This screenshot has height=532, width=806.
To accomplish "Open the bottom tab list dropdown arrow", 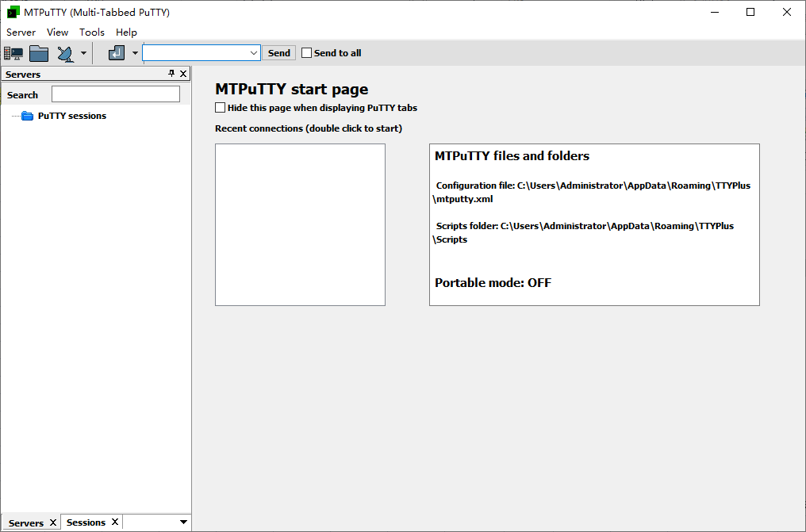I will 183,522.
